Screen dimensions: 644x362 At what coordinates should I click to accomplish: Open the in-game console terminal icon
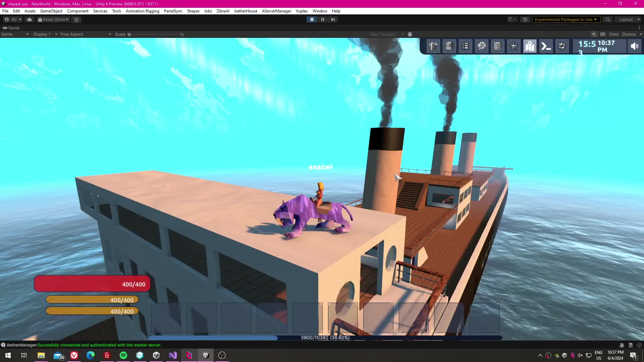(x=546, y=46)
